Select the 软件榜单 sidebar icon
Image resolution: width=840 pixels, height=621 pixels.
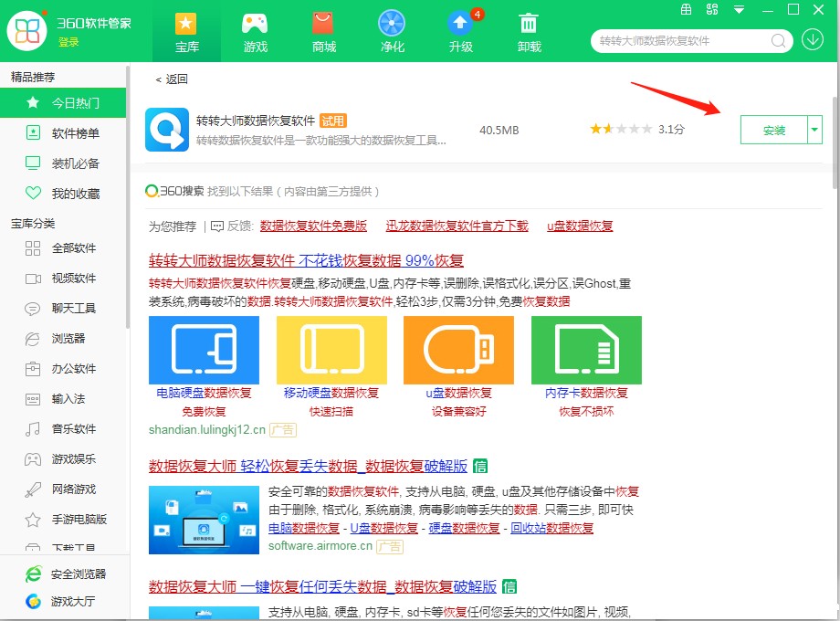32,132
